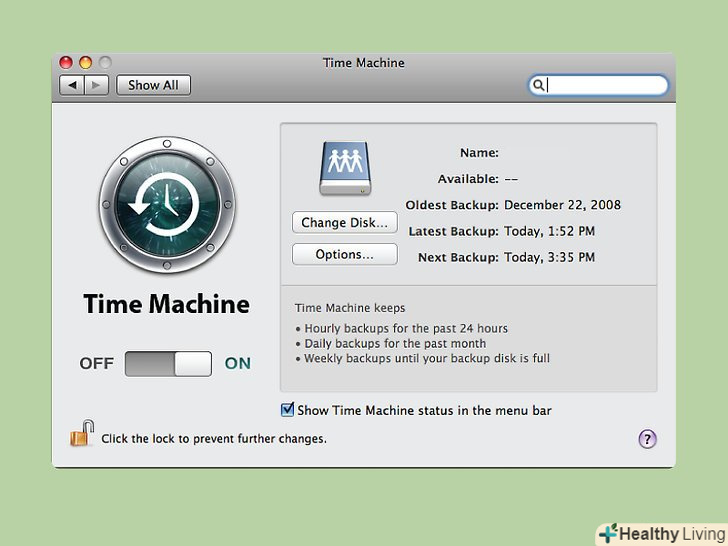The height and width of the screenshot is (546, 728).
Task: Uncheck Show Time Machine status in menu bar
Action: tap(287, 410)
